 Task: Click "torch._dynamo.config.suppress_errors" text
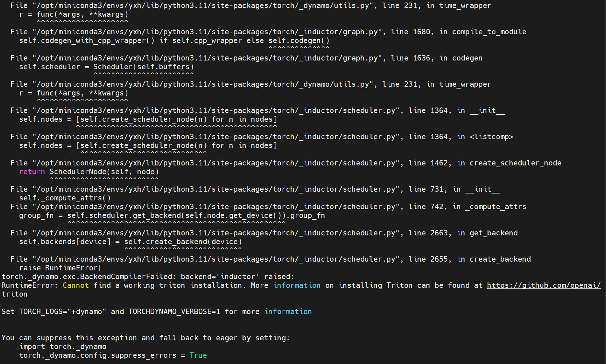coord(98,355)
